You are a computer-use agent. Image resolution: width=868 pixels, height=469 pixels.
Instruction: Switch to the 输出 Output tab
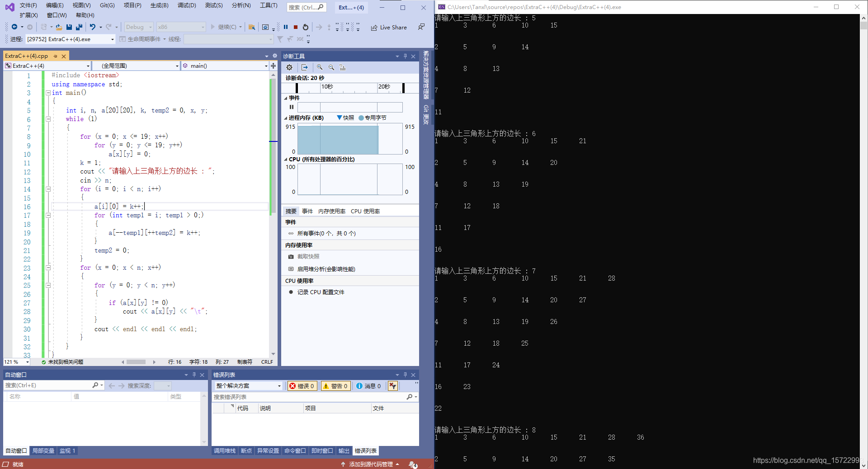pos(344,451)
